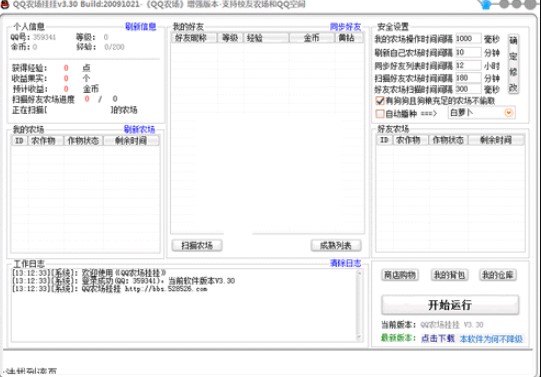Click the 预计收益 label
Screen dimensions: 541x377
point(30,89)
